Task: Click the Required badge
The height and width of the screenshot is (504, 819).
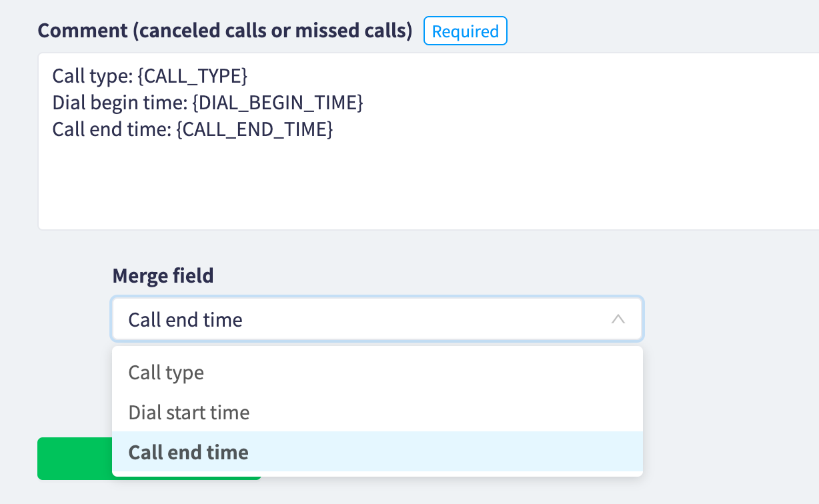Action: pyautogui.click(x=466, y=31)
